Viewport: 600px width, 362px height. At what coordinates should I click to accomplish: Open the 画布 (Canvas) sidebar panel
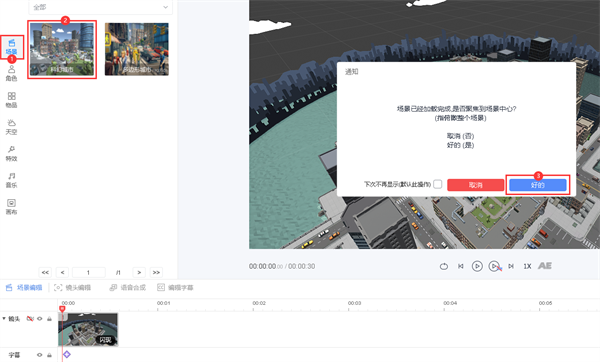pos(11,207)
